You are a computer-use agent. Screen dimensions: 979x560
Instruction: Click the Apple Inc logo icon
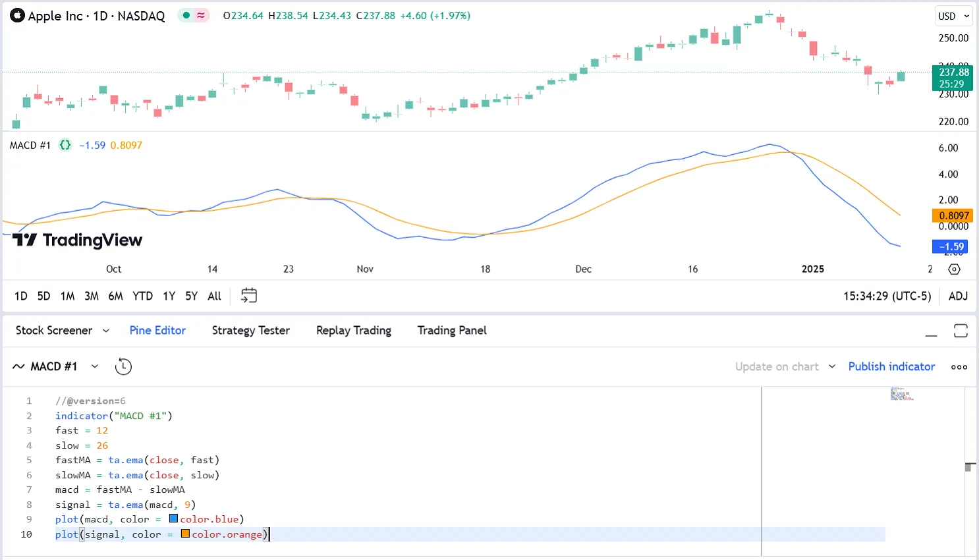(18, 16)
